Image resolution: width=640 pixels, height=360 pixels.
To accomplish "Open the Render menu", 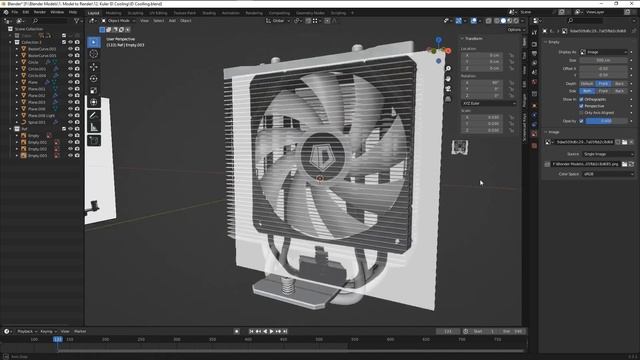I will [x=40, y=12].
